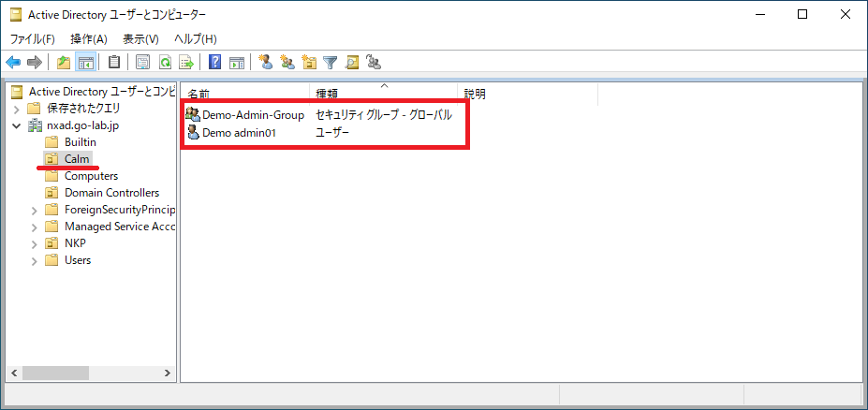Click the Demo-Admin-Group group icon
Image resolution: width=868 pixels, height=410 pixels.
coord(193,115)
